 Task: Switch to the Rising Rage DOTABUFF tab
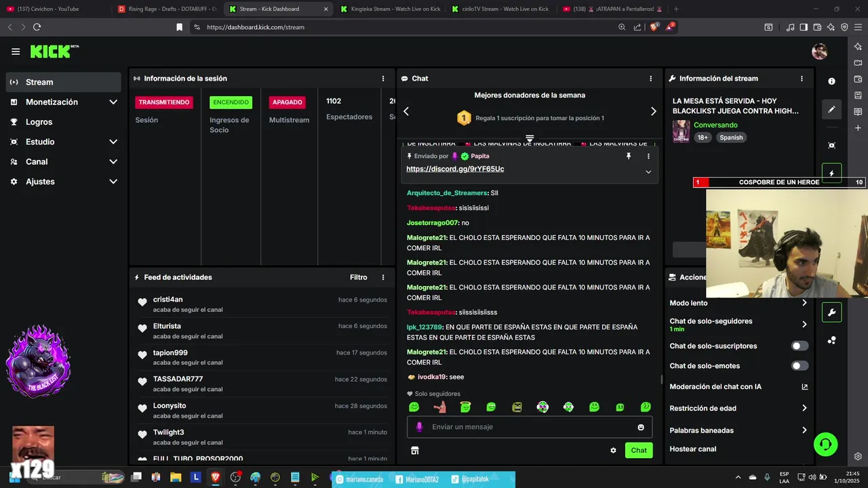tap(166, 9)
